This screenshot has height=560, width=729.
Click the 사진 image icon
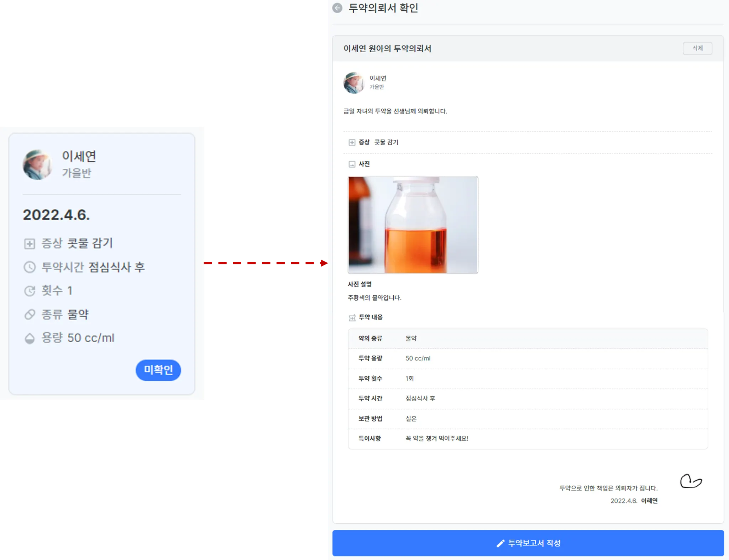coord(352,164)
